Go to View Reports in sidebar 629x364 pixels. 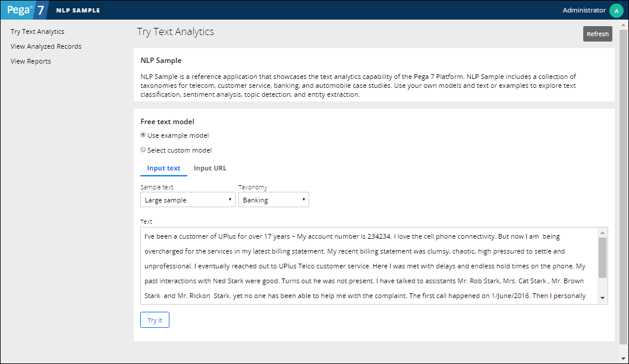[31, 61]
